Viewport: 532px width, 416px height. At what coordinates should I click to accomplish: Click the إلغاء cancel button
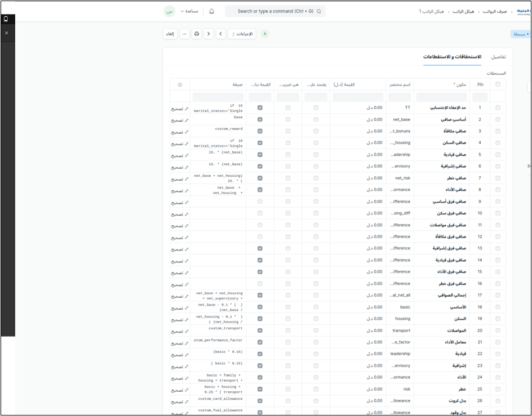pyautogui.click(x=170, y=34)
